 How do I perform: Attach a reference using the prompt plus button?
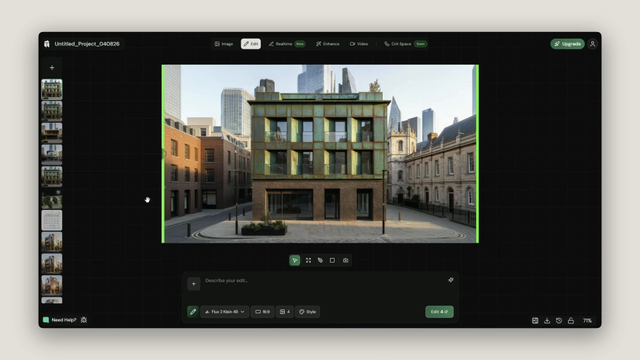tap(194, 284)
